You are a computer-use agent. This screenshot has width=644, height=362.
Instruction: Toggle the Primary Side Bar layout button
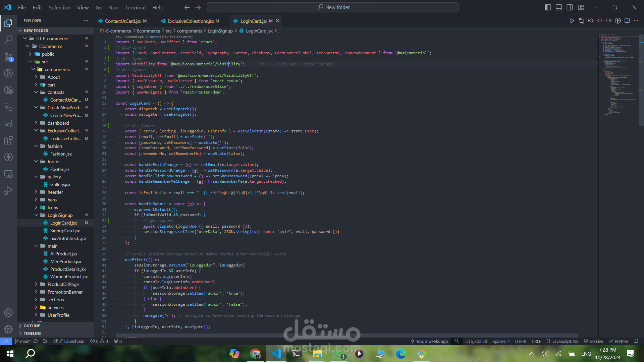coord(548,7)
